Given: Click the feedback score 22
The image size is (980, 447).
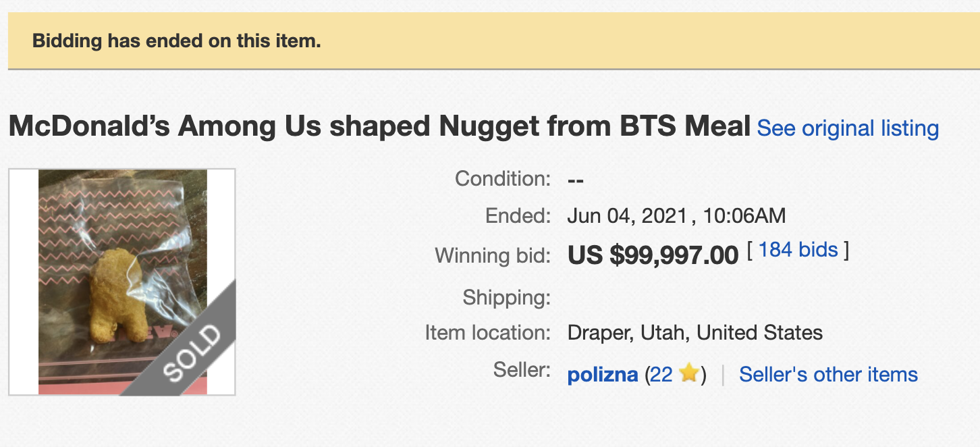Looking at the screenshot, I should coord(661,375).
